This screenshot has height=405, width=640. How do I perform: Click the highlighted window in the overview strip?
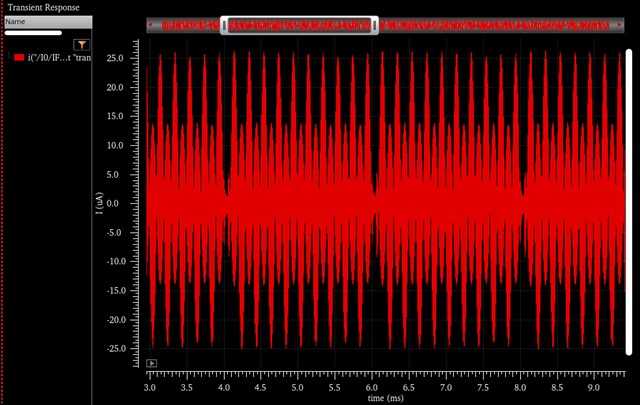(x=300, y=25)
